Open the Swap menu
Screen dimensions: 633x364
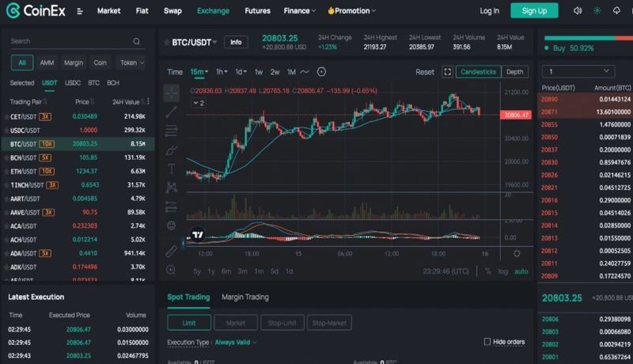point(172,11)
